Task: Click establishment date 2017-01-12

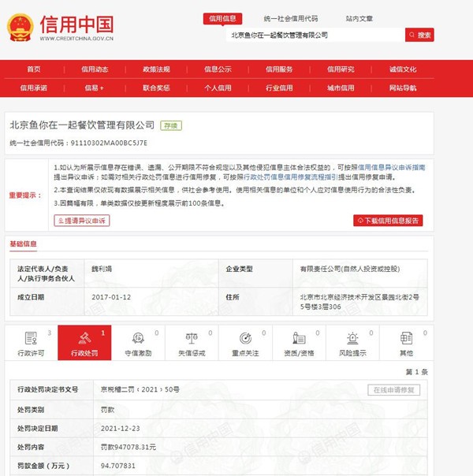Action: pyautogui.click(x=111, y=297)
